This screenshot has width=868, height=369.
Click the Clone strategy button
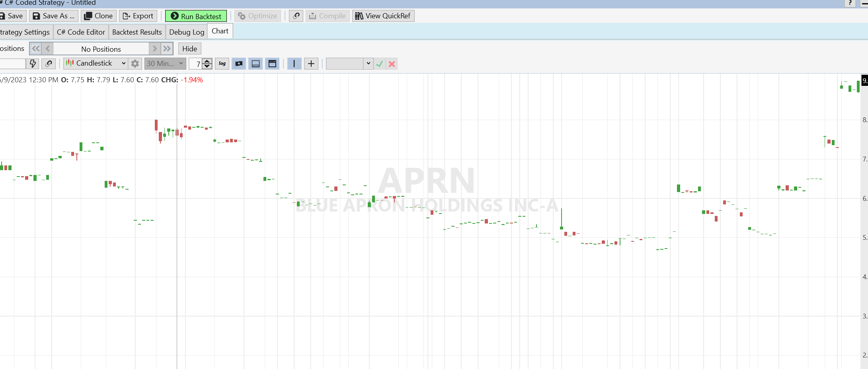tap(99, 16)
